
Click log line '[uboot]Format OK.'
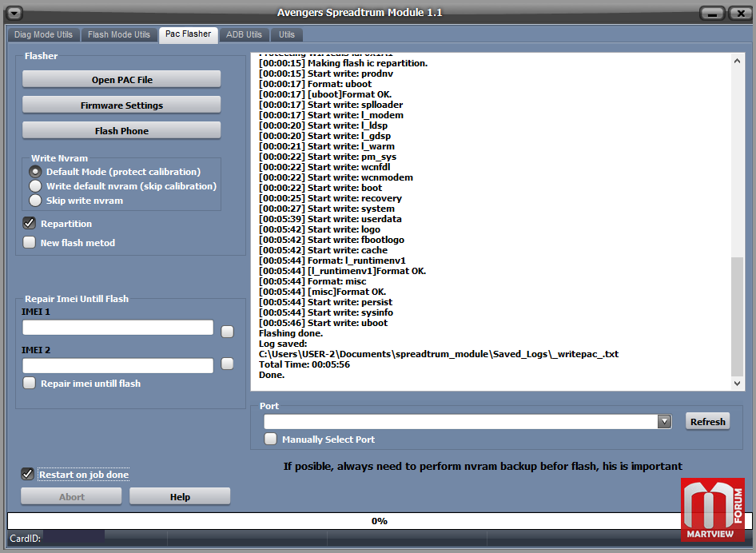(325, 94)
